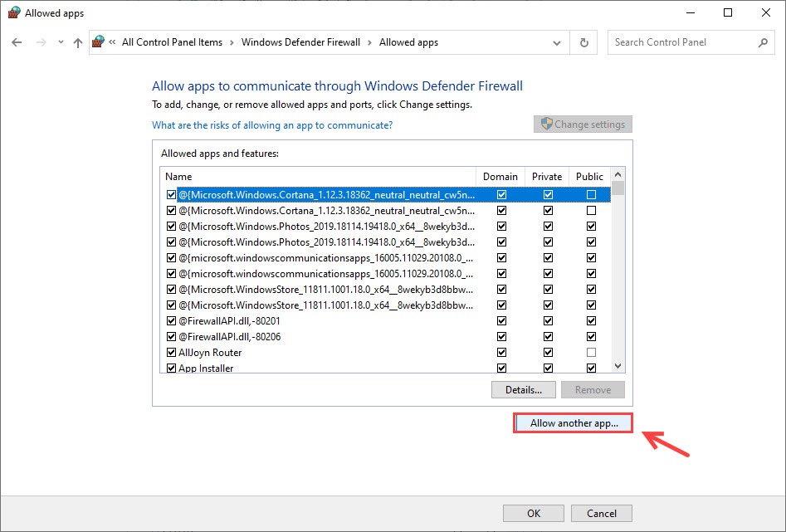The height and width of the screenshot is (532, 786).
Task: Toggle Private for @FirewallAPI.dll,-80206
Action: coord(549,336)
